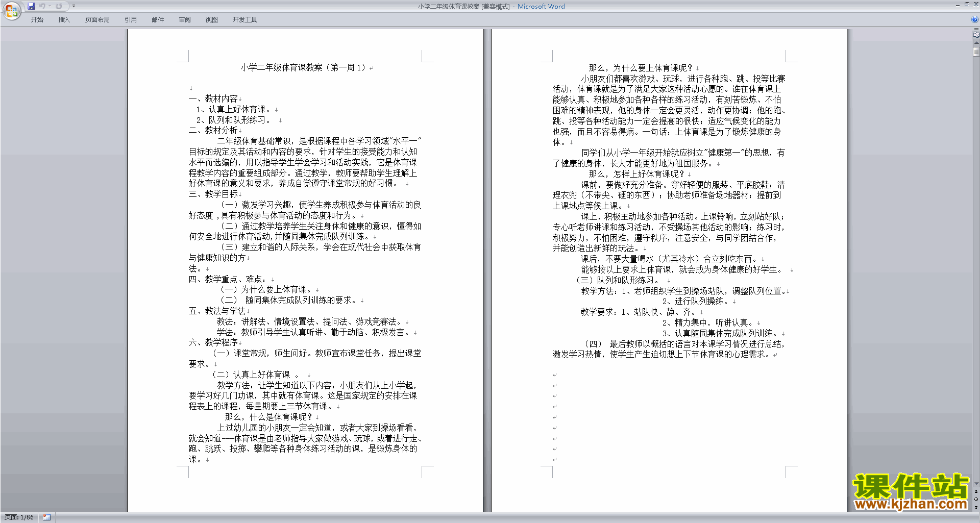This screenshot has height=523, width=980.
Task: Open Select Browse Object round button
Action: 976,499
